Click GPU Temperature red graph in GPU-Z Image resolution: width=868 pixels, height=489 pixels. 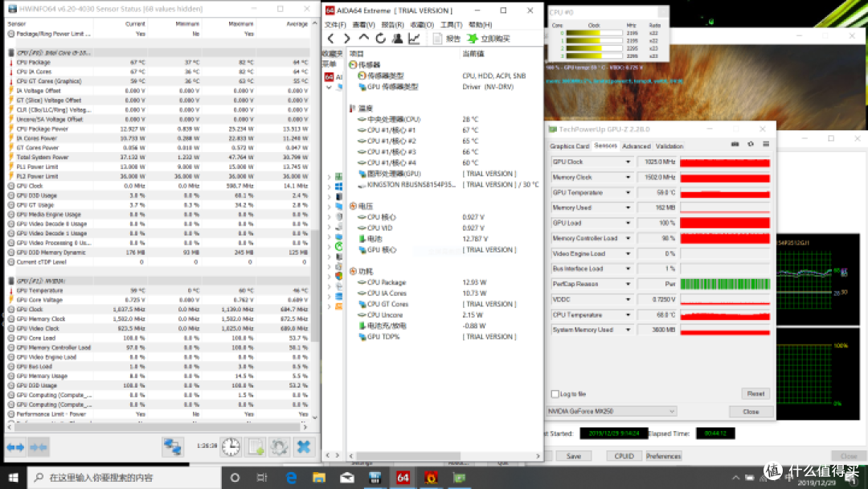click(x=725, y=193)
